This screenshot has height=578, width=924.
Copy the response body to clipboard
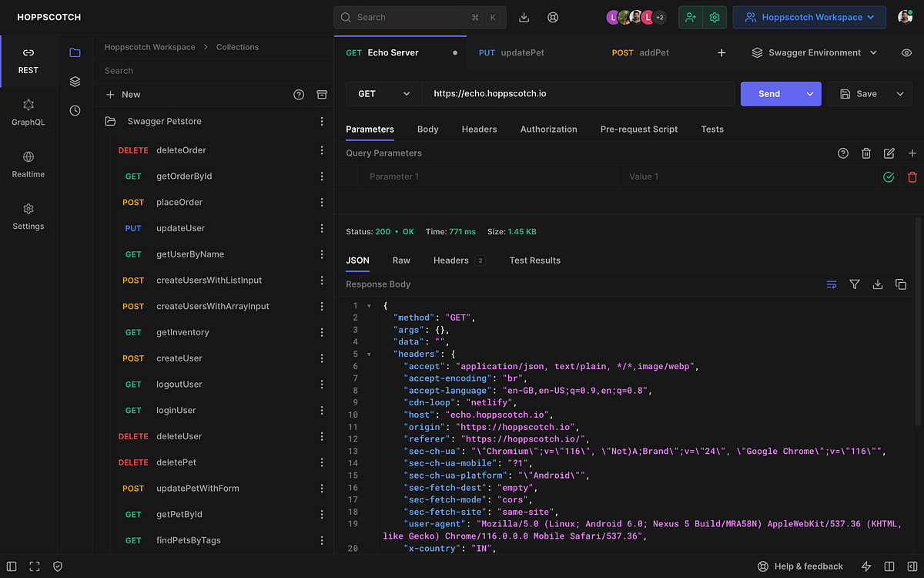pyautogui.click(x=901, y=284)
